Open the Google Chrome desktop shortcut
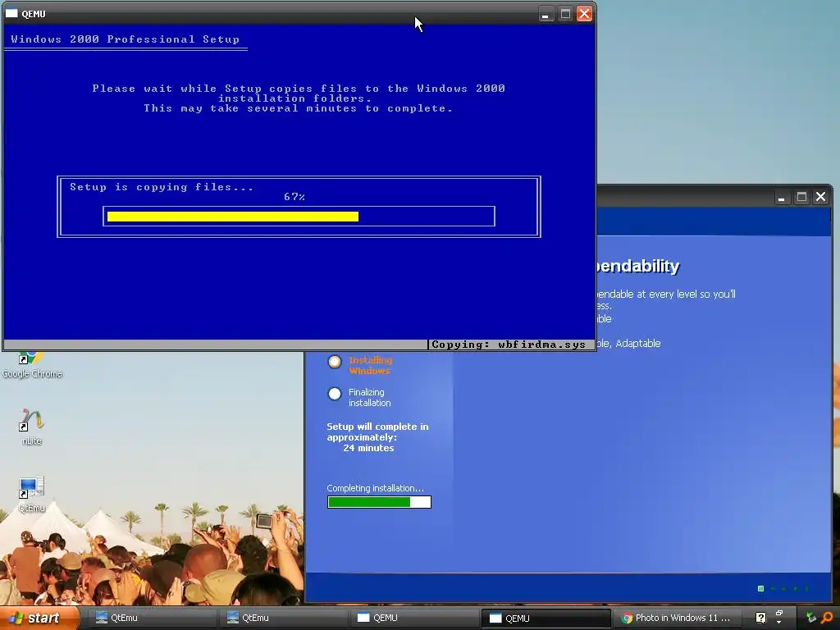Viewport: 840px width, 630px height. (32, 366)
